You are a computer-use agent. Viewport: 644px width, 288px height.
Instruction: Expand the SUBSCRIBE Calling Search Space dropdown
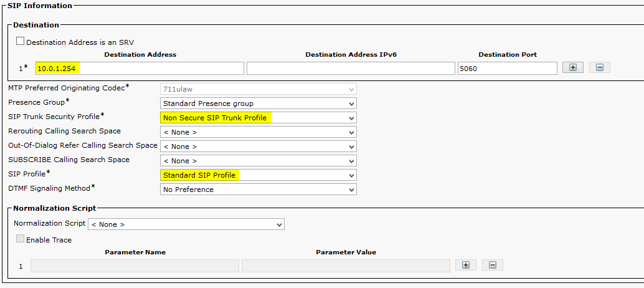[x=258, y=161]
